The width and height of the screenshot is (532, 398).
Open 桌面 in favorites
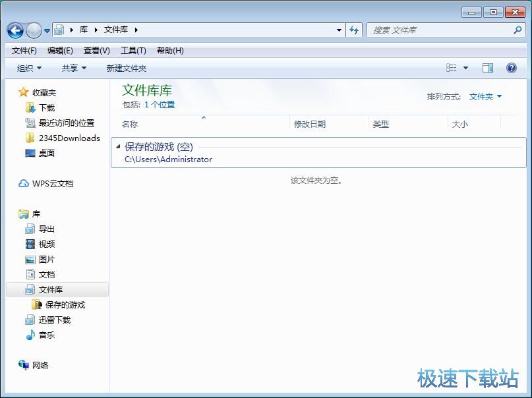pyautogui.click(x=40, y=154)
